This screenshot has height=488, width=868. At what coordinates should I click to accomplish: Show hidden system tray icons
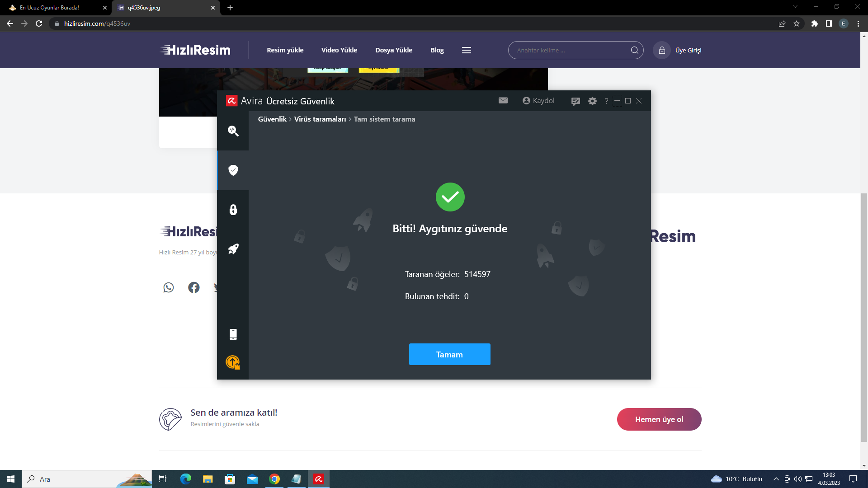click(x=776, y=479)
